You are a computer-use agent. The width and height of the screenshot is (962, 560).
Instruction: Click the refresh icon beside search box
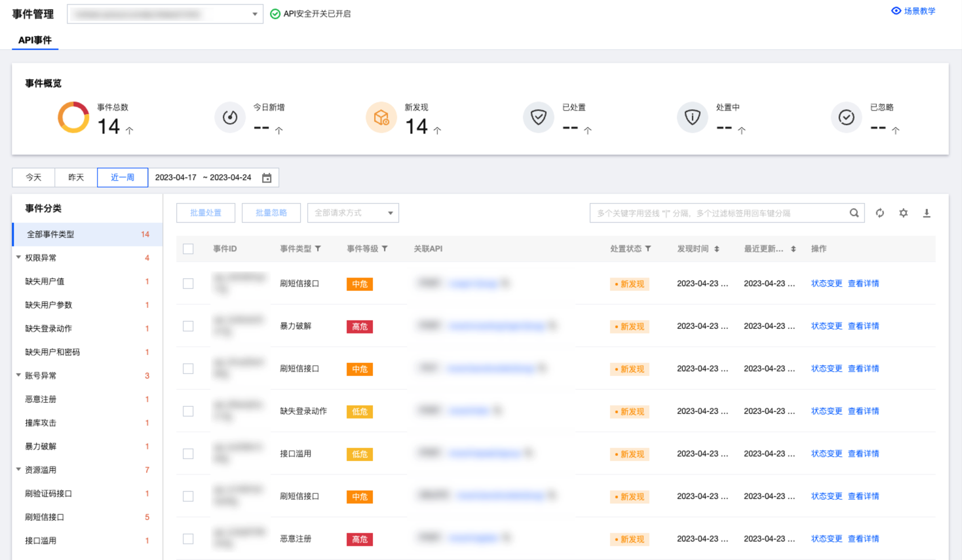[x=879, y=213]
